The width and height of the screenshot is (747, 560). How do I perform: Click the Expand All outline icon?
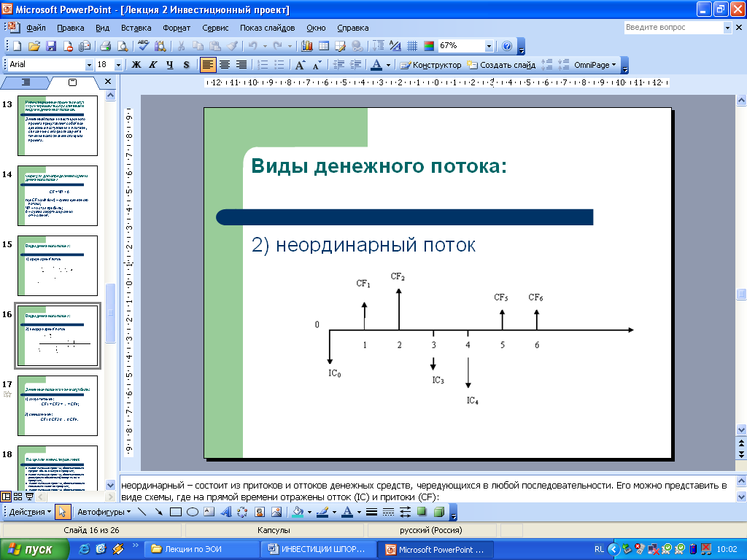tap(379, 46)
